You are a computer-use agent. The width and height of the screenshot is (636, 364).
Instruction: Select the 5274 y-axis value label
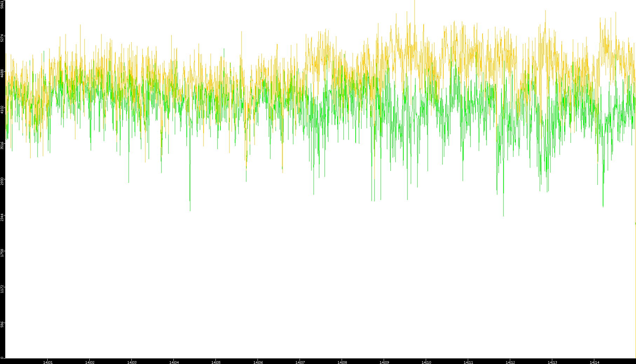(x=2, y=37)
